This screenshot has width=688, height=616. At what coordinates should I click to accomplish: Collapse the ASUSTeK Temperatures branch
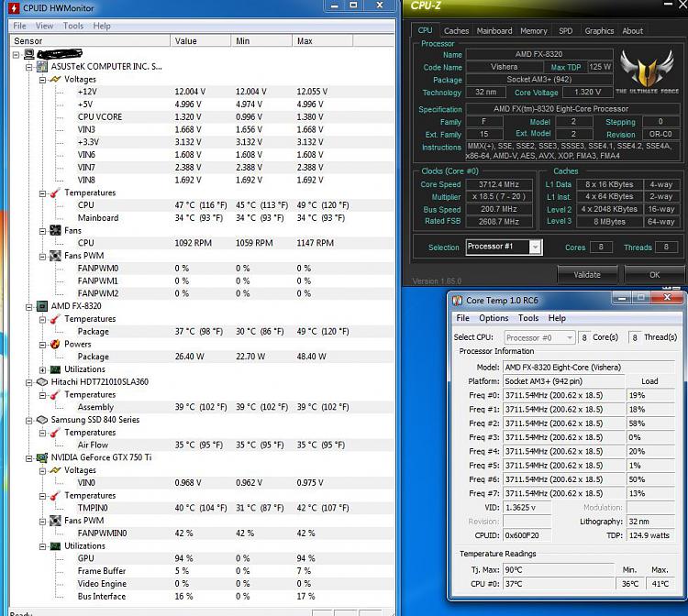point(42,193)
